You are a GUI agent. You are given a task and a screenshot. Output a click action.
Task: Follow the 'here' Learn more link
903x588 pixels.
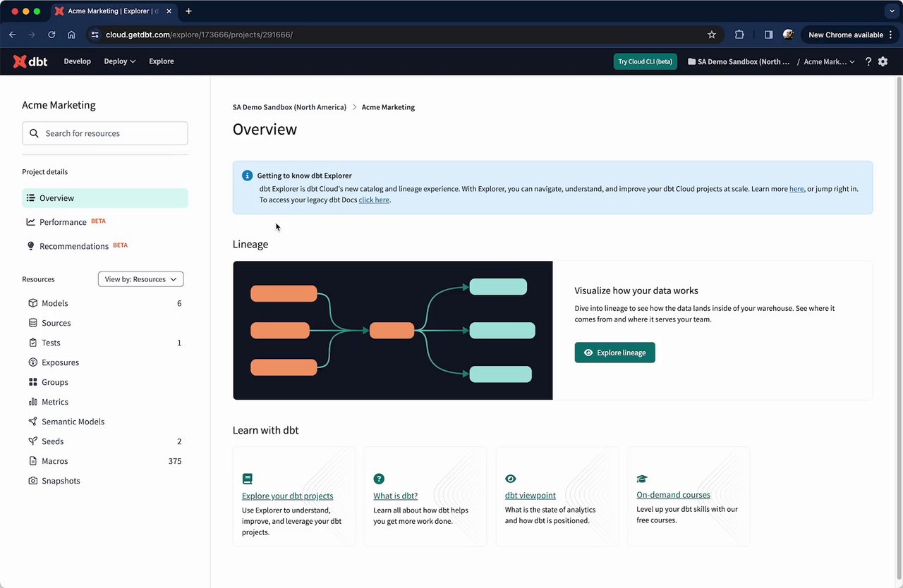click(796, 189)
